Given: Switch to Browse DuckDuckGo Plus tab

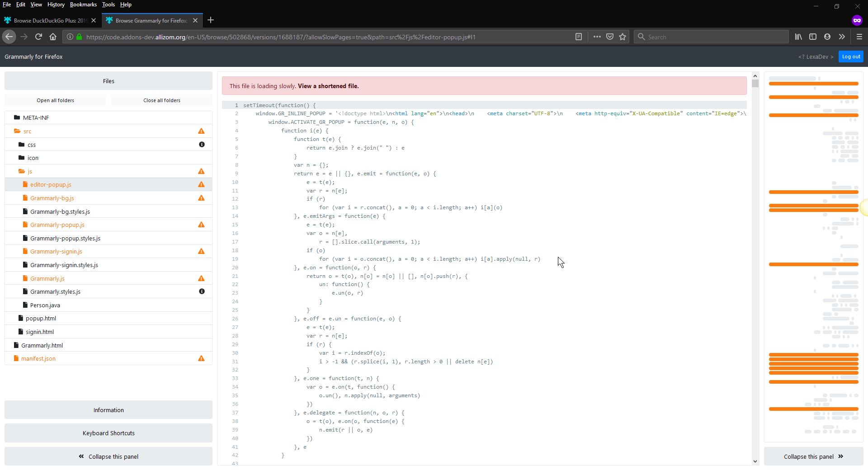Looking at the screenshot, I should (x=50, y=20).
